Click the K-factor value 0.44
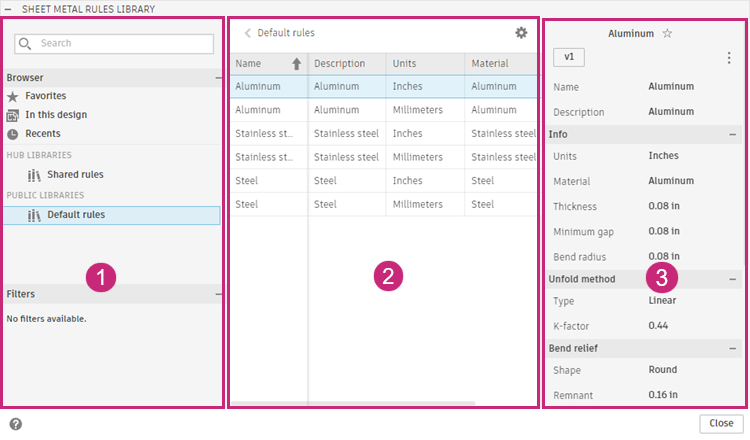The height and width of the screenshot is (440, 750). pos(658,326)
